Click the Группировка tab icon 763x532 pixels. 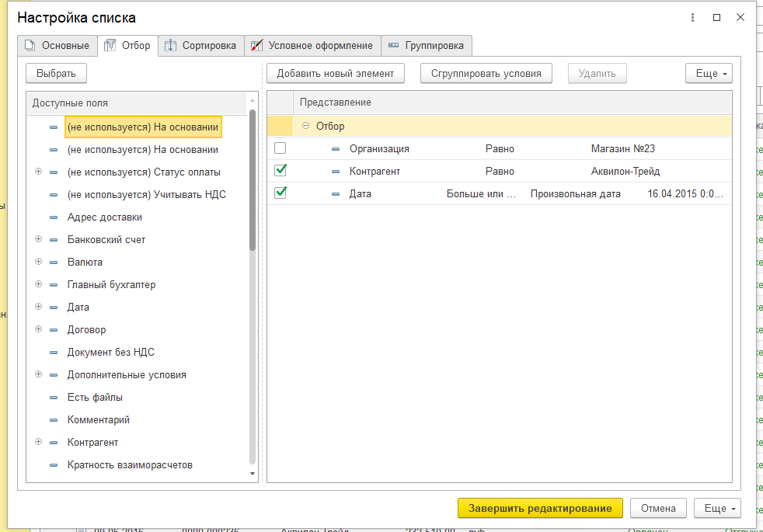[x=394, y=45]
